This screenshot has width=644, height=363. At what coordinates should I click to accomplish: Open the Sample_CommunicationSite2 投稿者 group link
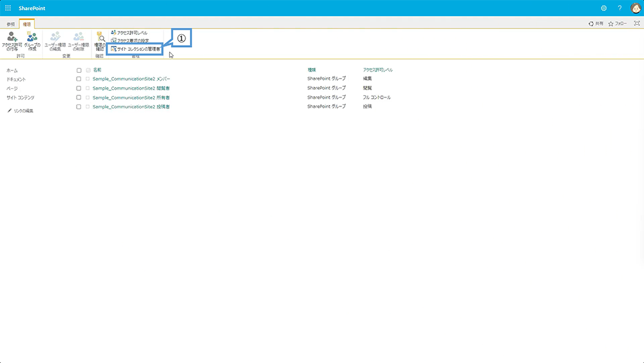point(131,107)
